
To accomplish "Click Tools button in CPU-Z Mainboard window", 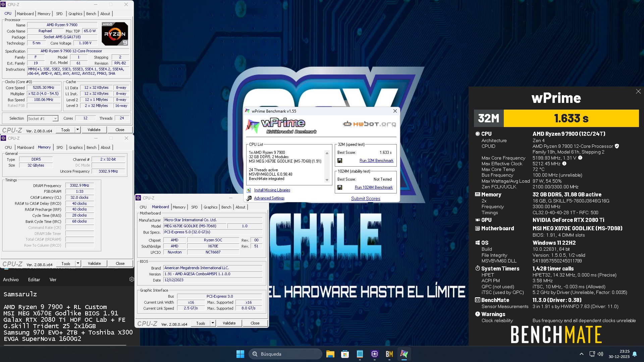I will [201, 323].
